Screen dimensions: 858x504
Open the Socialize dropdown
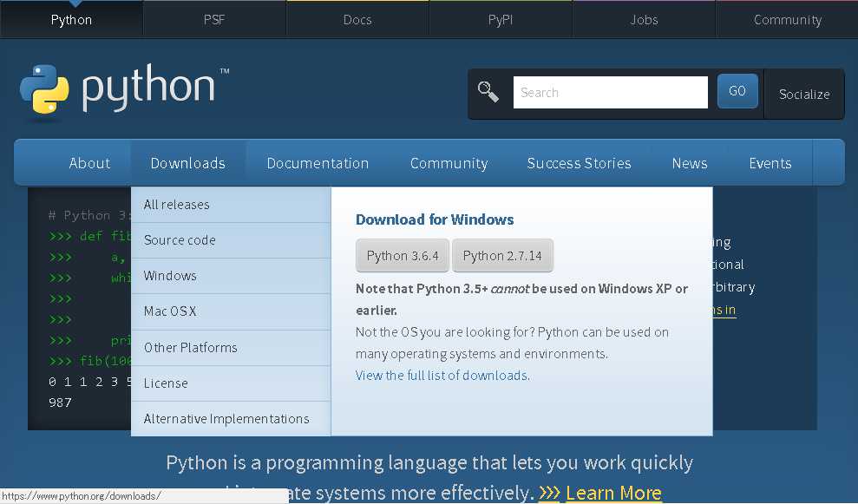(x=804, y=95)
